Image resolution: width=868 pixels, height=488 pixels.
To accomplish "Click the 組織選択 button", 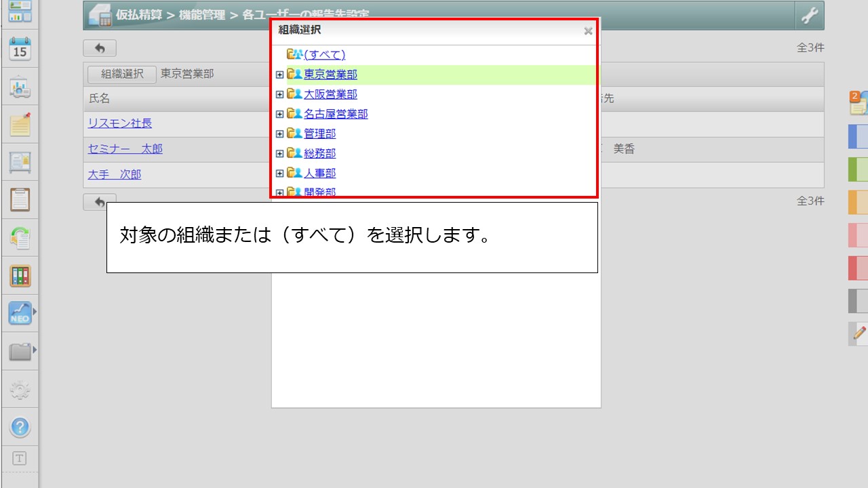I will pyautogui.click(x=122, y=74).
